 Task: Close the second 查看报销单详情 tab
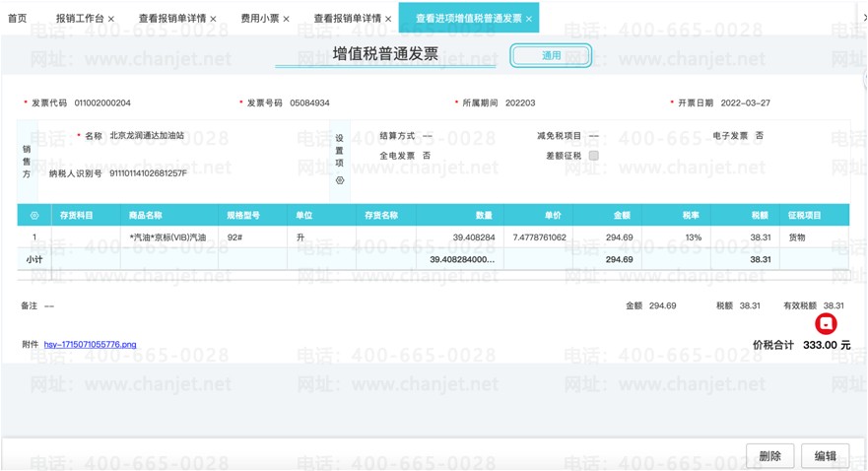pyautogui.click(x=388, y=19)
